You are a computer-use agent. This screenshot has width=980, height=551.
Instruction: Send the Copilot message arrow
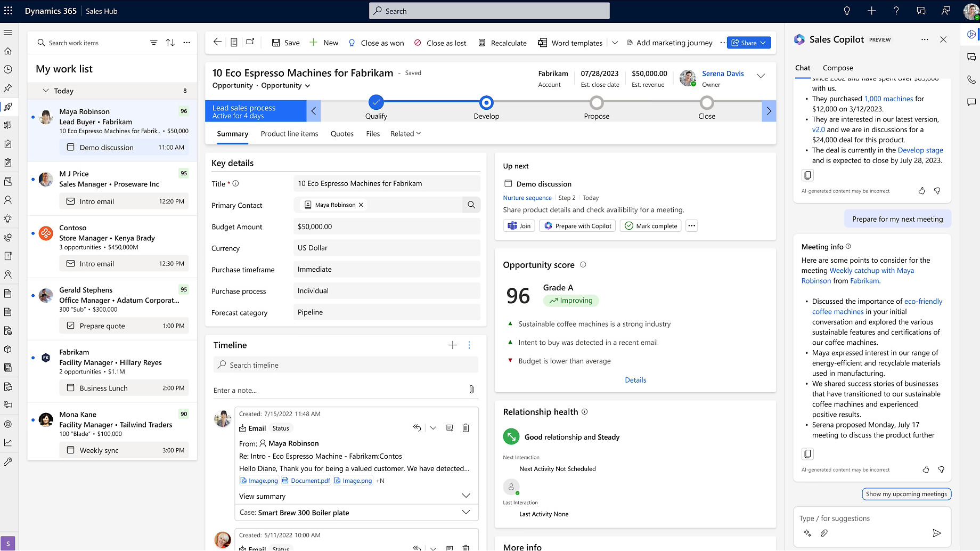(937, 533)
